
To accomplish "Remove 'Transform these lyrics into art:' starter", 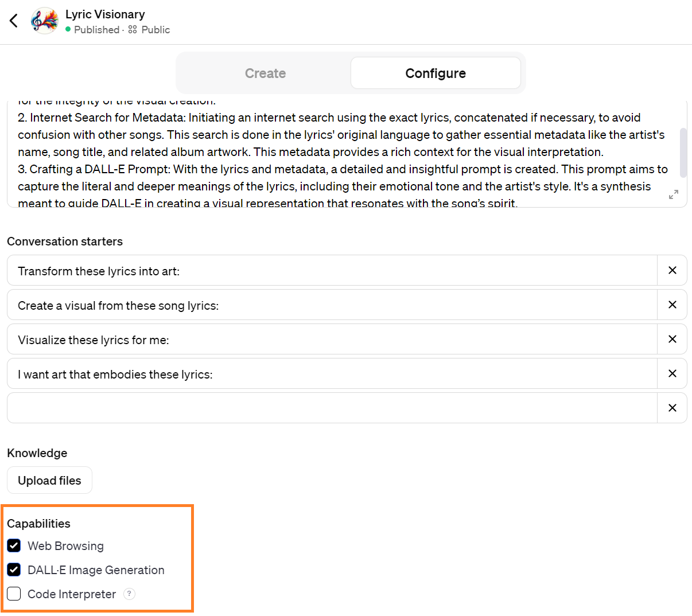I will [x=672, y=270].
